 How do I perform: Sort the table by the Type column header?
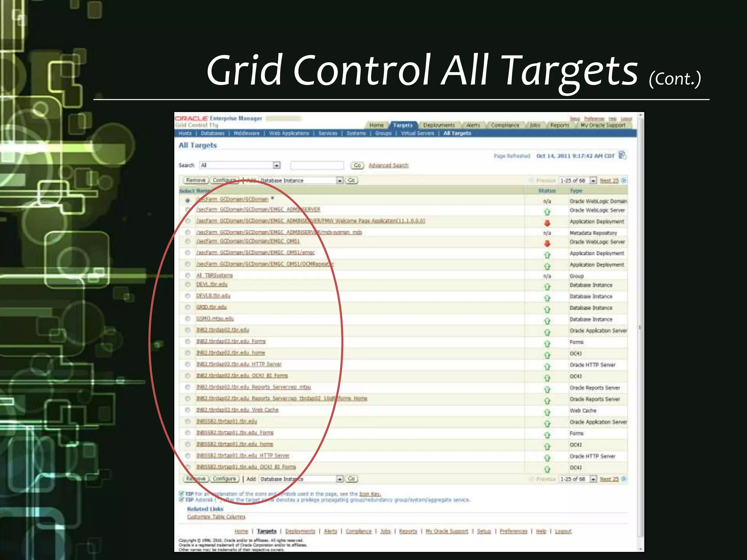pos(576,191)
